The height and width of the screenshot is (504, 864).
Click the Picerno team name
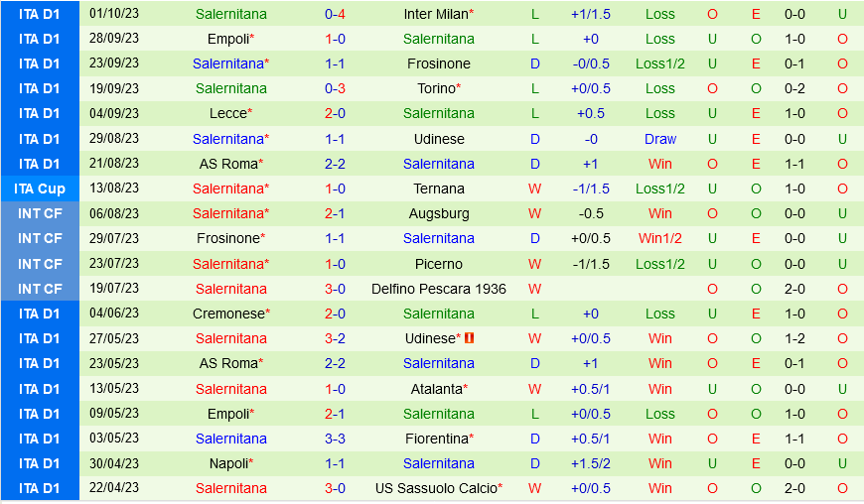439,264
